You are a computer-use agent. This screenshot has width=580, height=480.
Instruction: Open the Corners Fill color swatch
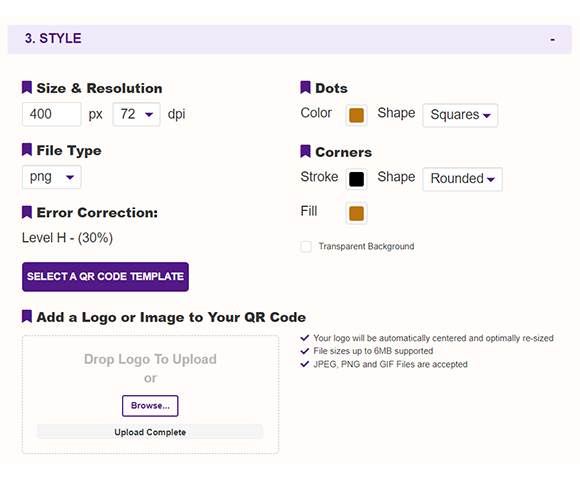click(356, 213)
